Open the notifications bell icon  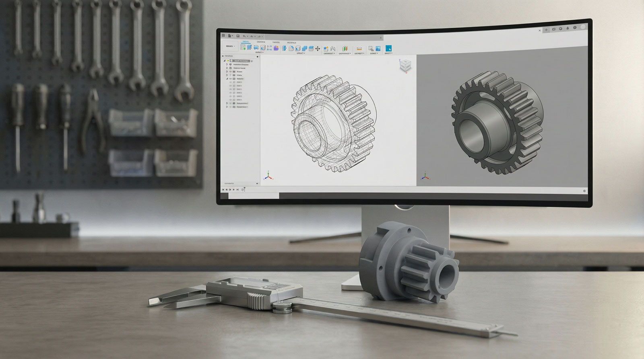568,28
